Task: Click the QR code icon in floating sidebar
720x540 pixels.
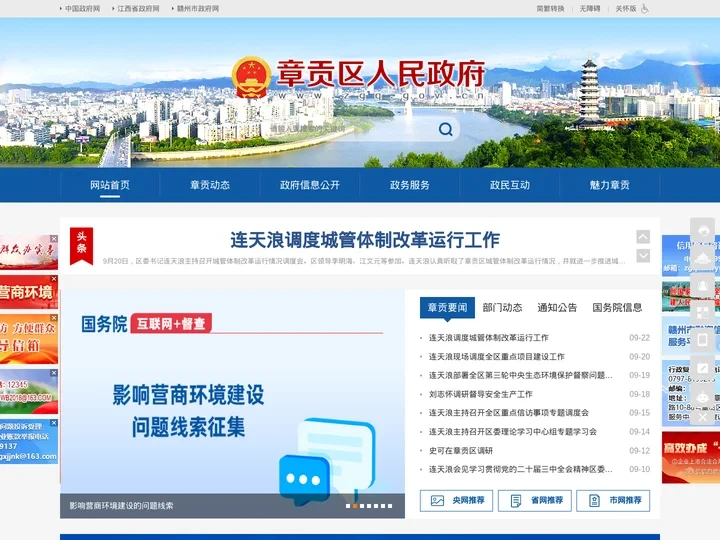Action: 703,312
